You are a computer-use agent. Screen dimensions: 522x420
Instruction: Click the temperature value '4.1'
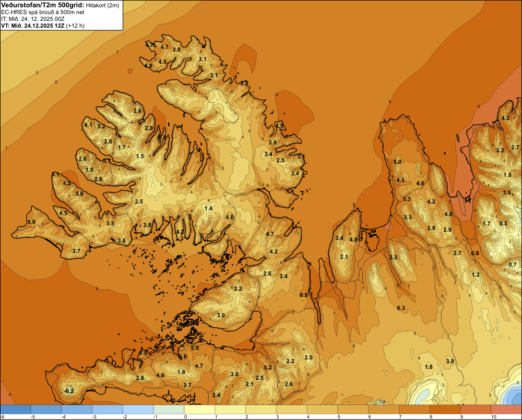[x=88, y=125]
